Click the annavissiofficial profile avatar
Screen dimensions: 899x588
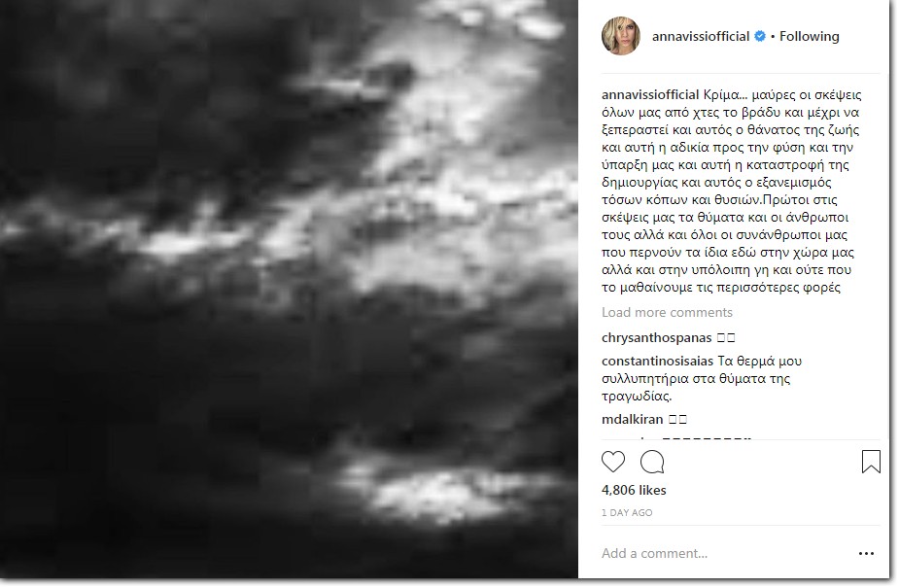pyautogui.click(x=621, y=36)
